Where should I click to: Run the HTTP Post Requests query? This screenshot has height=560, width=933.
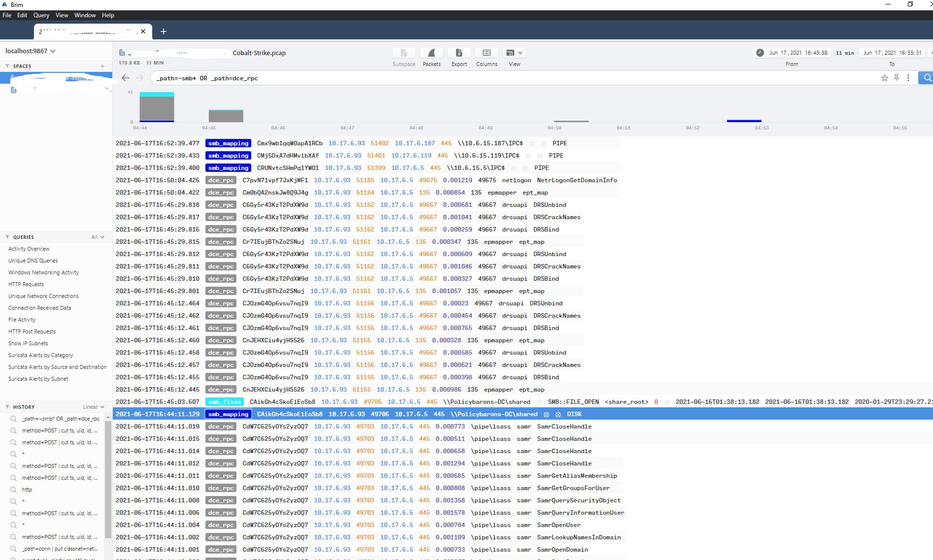click(x=32, y=331)
